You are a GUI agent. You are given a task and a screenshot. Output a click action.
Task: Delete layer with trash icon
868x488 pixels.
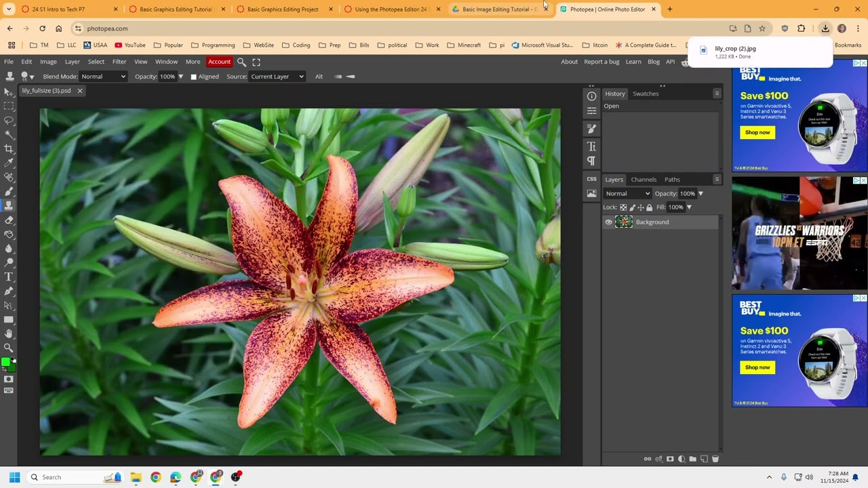pos(715,459)
